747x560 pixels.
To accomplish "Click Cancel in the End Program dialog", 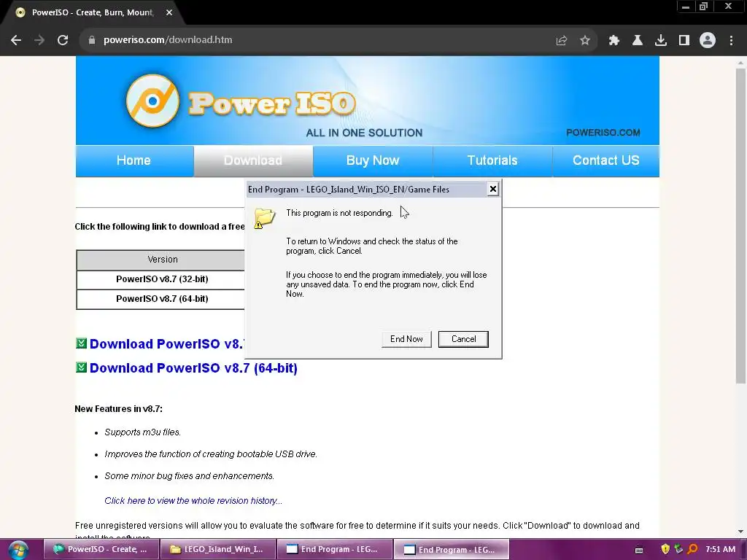I will click(463, 339).
